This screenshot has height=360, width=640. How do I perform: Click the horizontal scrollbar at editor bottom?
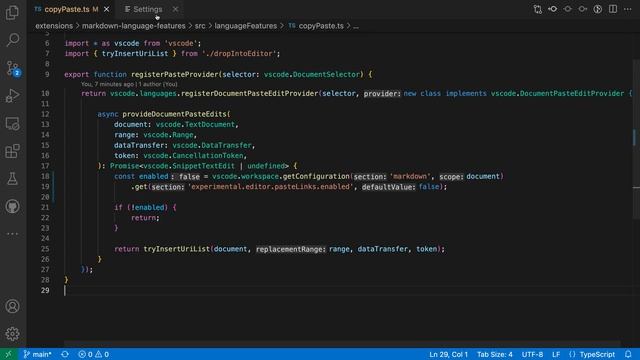tap(342, 344)
